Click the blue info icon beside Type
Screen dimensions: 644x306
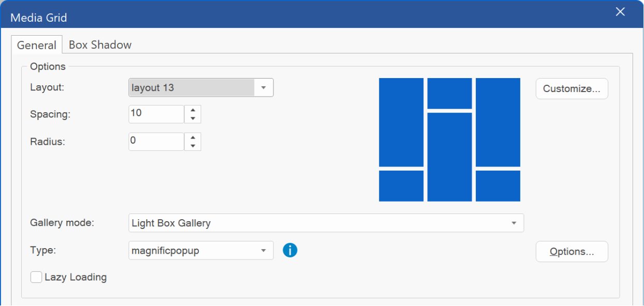coord(290,251)
